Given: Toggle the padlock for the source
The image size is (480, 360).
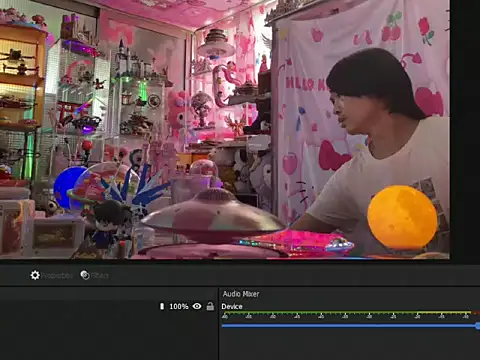Looking at the screenshot, I should (x=210, y=306).
